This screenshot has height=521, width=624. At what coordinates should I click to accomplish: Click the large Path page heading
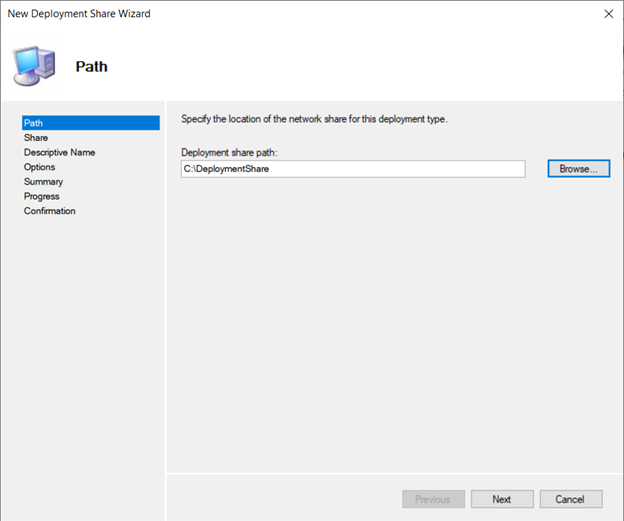point(92,66)
